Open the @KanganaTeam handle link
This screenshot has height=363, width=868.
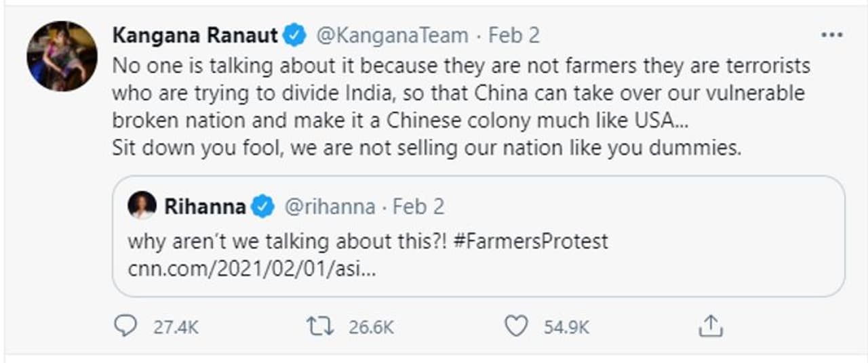click(x=393, y=35)
